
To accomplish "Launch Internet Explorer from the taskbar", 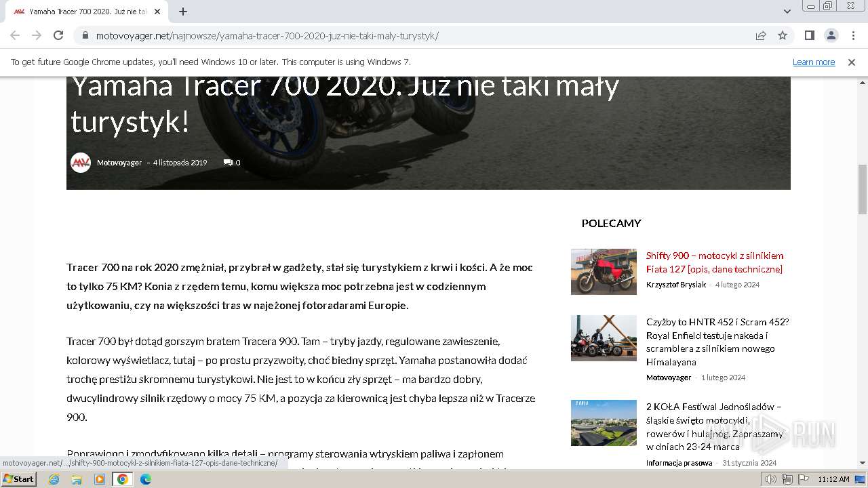I will tap(54, 479).
